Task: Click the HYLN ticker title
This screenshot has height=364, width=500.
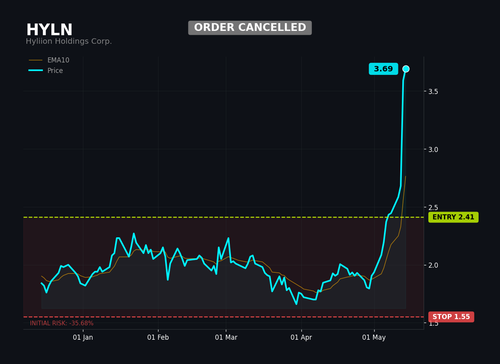Action: coord(49,30)
